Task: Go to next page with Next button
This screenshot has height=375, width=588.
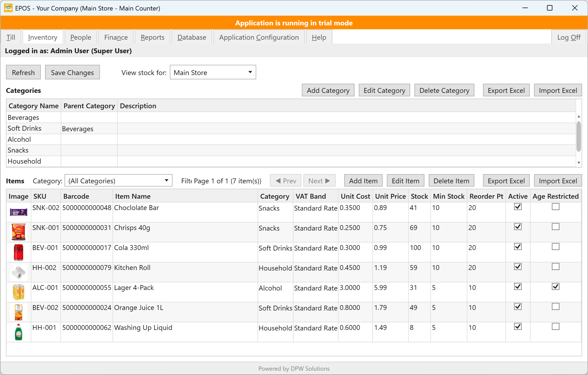Action: [x=319, y=181]
